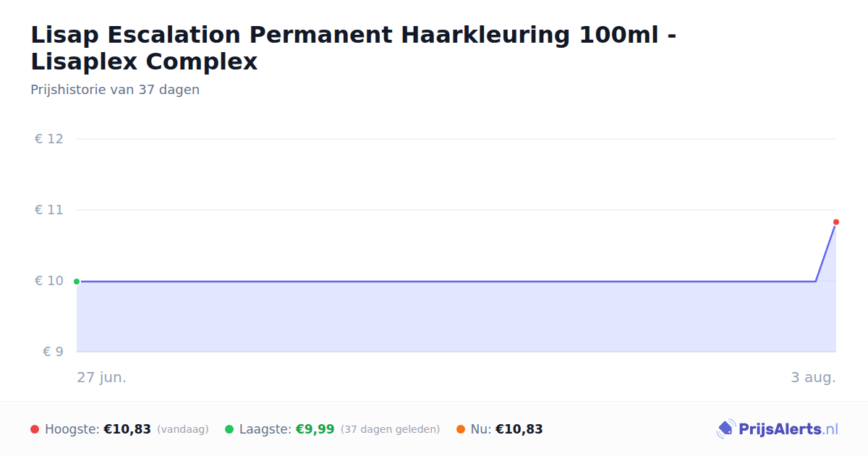Click the 3 aug. end date label

pos(813,377)
